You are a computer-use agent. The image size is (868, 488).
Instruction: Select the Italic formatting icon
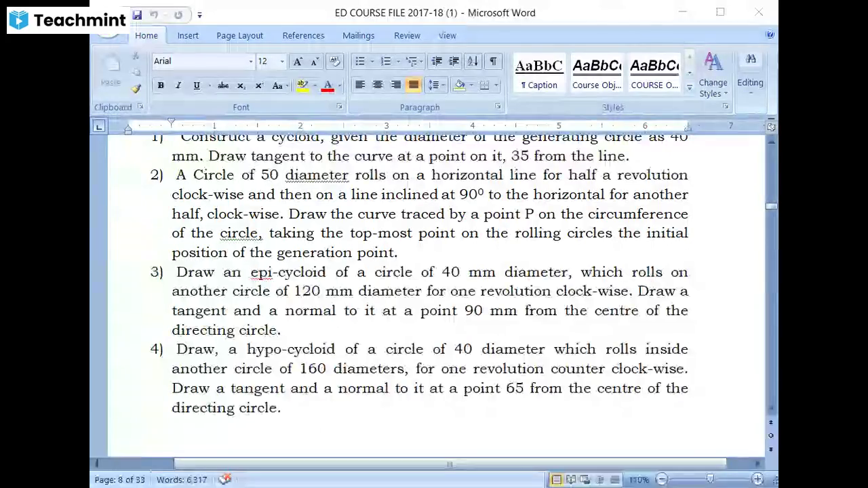coord(177,85)
